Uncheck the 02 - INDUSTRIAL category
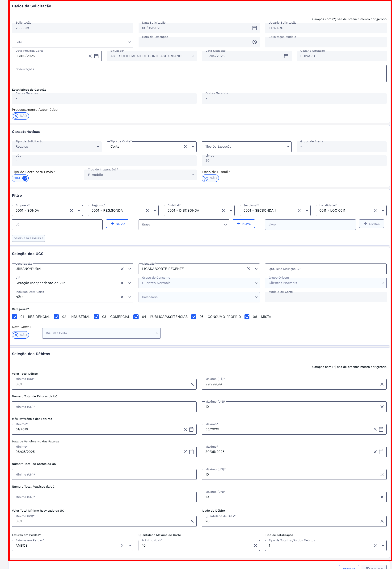This screenshot has height=569, width=392. 56,317
